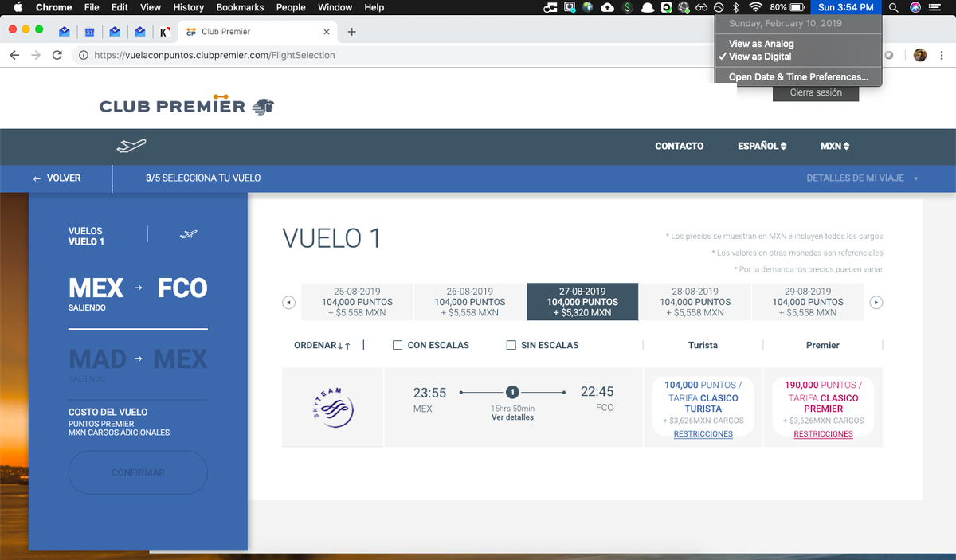
Task: Click the green dollar menu bar icon
Action: click(x=628, y=7)
